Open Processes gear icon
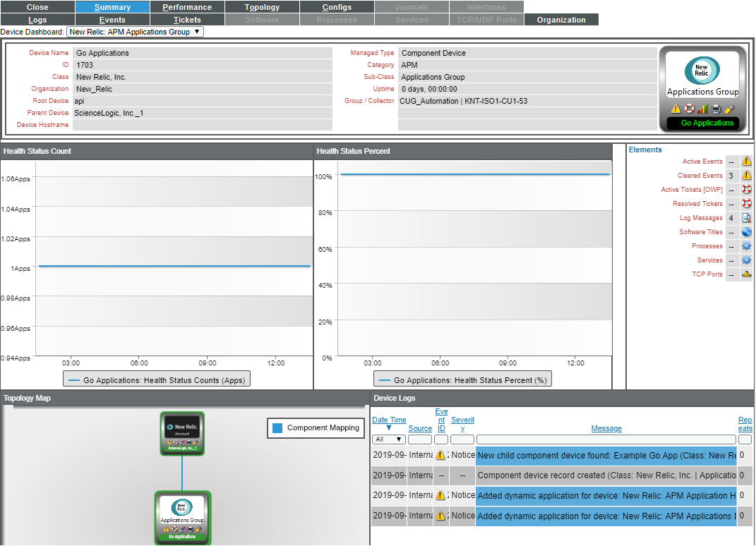This screenshot has width=756, height=546. point(746,245)
